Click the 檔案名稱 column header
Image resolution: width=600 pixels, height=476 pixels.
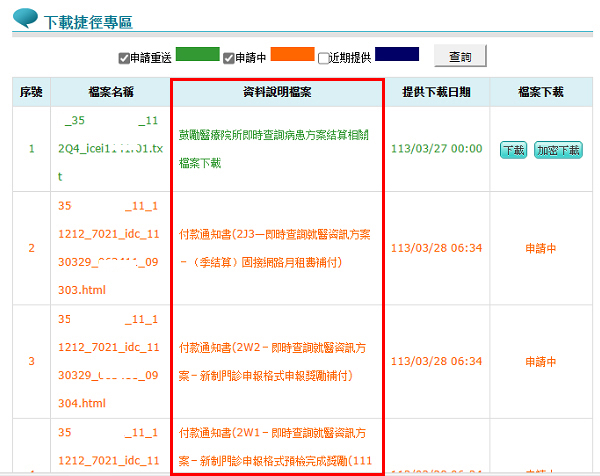click(110, 92)
